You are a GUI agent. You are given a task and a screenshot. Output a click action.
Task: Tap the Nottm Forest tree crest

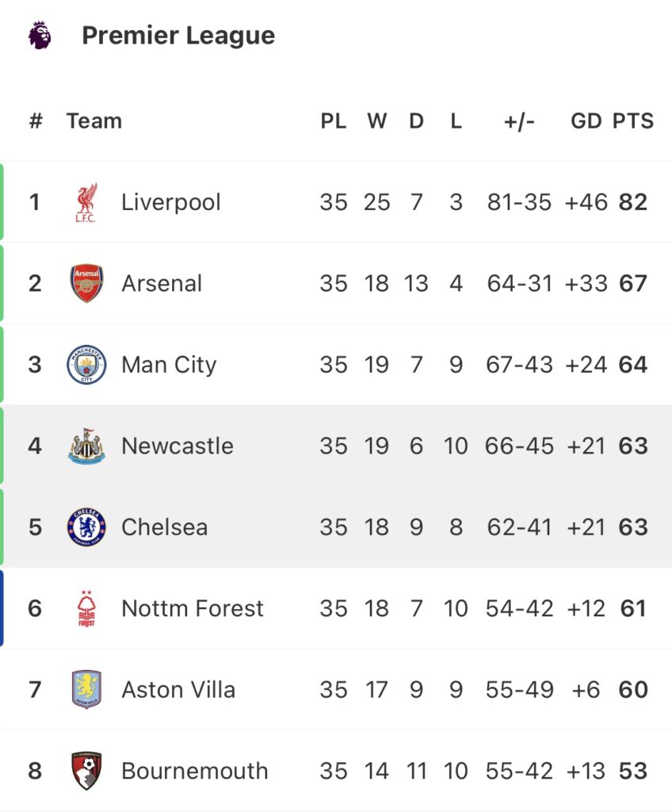pos(86,608)
